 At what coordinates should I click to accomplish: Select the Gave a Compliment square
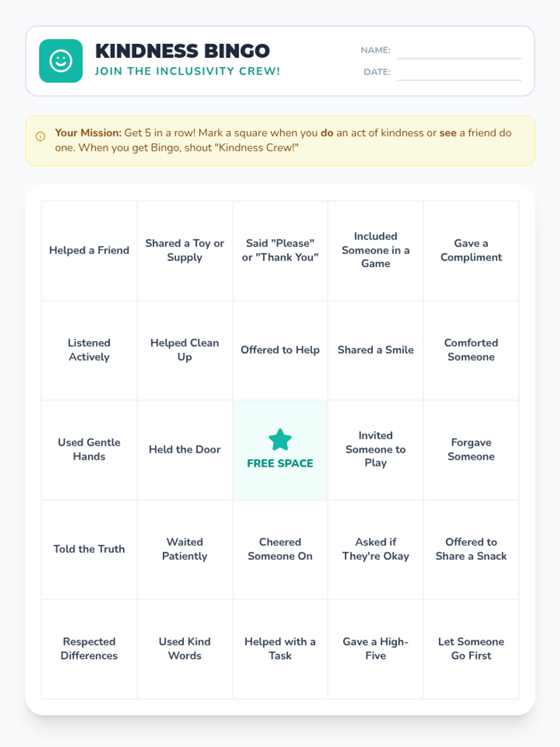click(x=471, y=251)
